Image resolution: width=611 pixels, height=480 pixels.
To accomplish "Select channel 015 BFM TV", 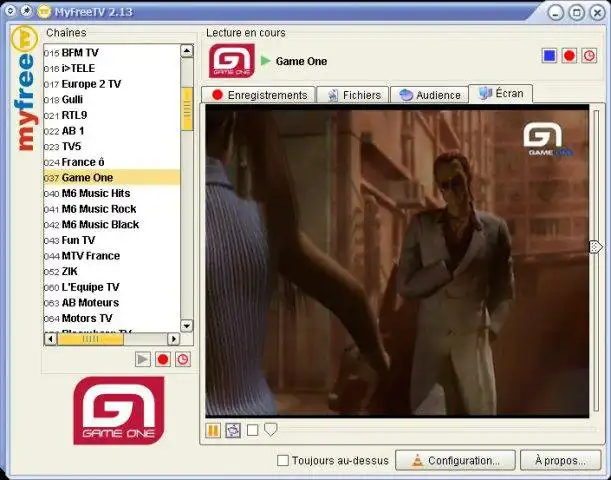I will click(111, 53).
